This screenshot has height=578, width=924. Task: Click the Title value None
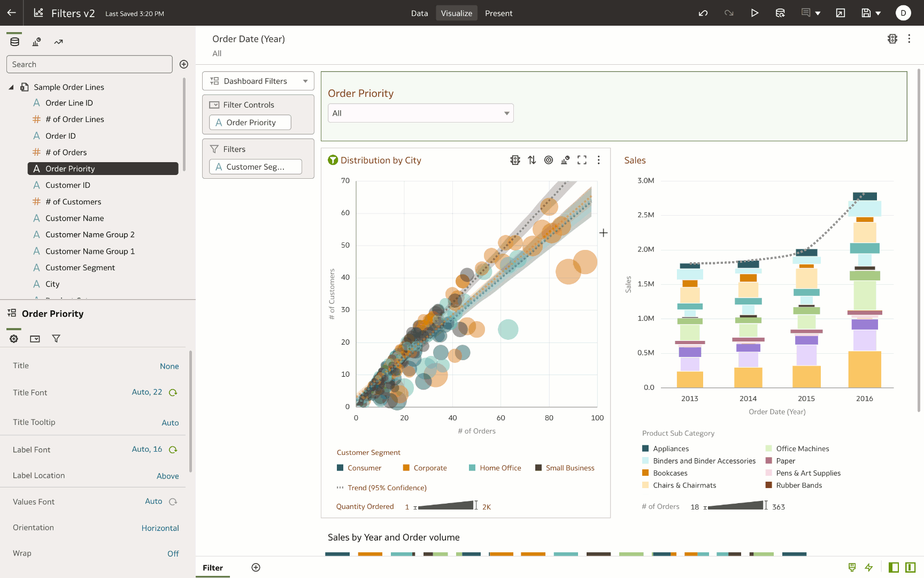[x=170, y=366]
